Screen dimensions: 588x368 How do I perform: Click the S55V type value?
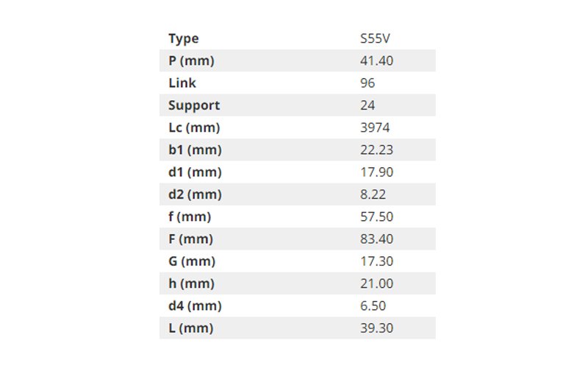[375, 39]
